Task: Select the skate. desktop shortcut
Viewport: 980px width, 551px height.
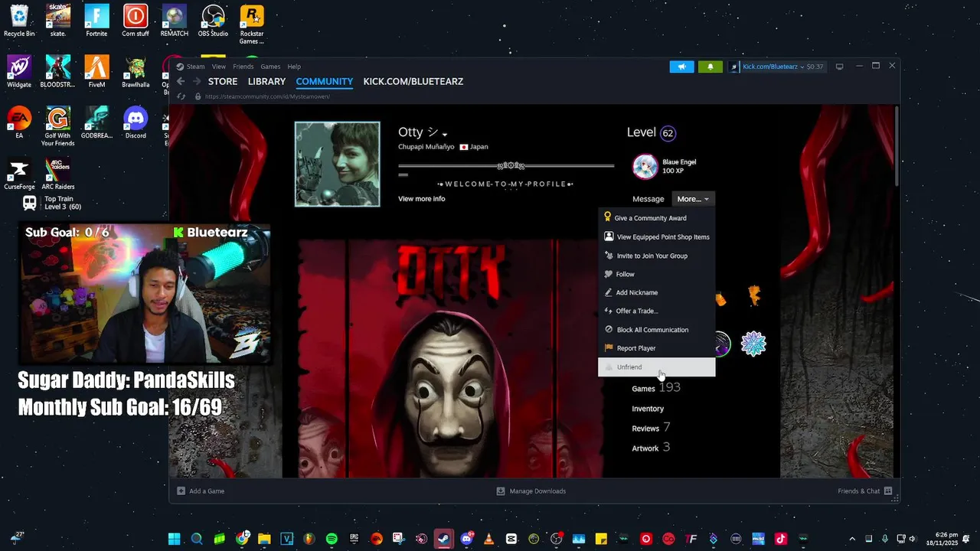Action: (58, 21)
